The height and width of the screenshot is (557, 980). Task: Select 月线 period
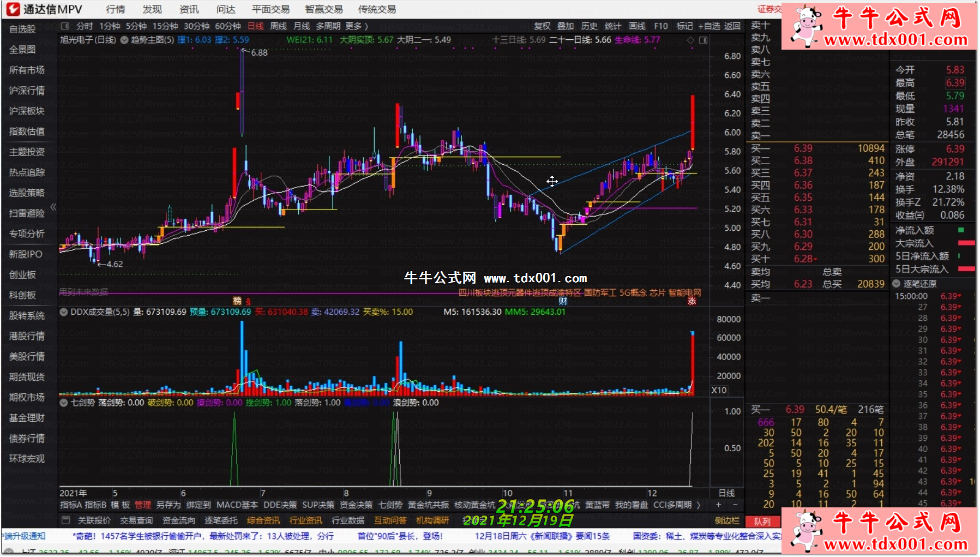(302, 26)
